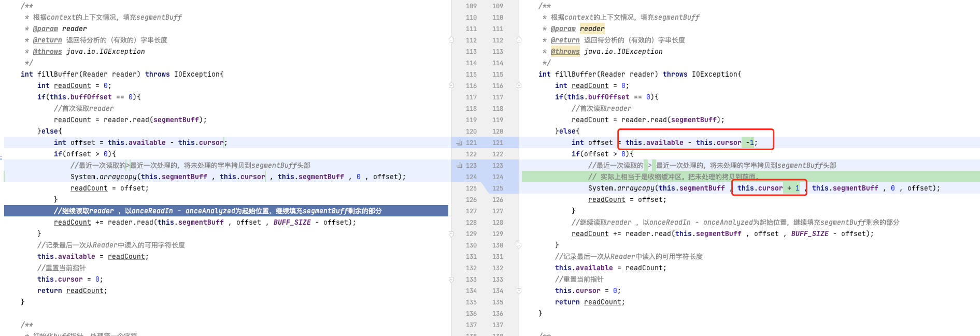This screenshot has width=980, height=336.
Task: Click 'return readCount;' in the left pane
Action: (73, 290)
